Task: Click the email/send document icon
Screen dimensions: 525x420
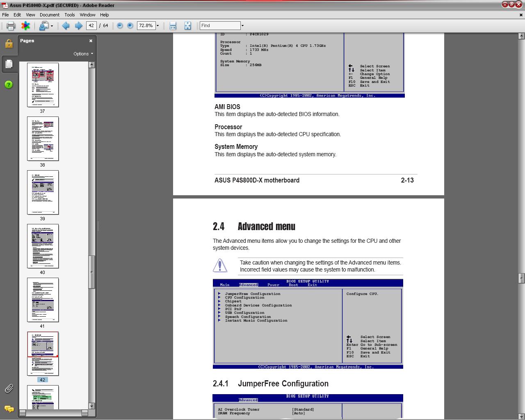Action: tap(43, 26)
